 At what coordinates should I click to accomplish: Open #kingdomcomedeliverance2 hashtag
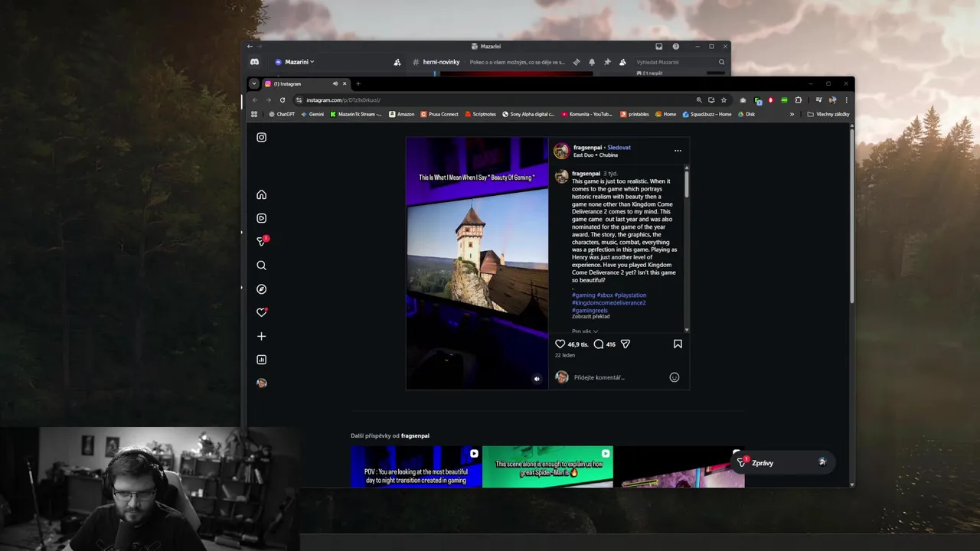coord(609,303)
